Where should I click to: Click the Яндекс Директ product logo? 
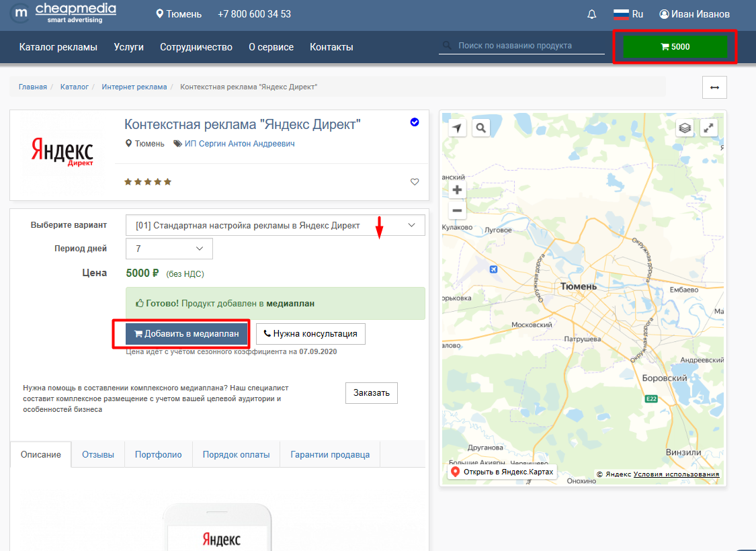[62, 151]
